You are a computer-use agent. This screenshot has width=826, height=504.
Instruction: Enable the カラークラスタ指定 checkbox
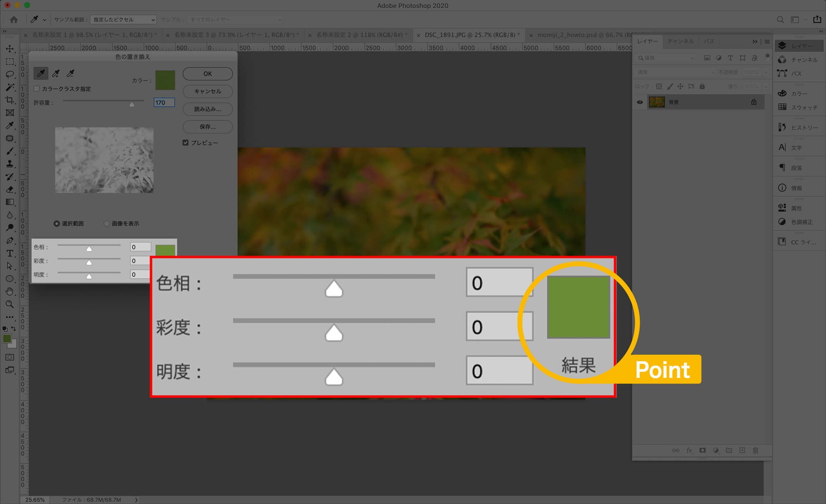37,89
